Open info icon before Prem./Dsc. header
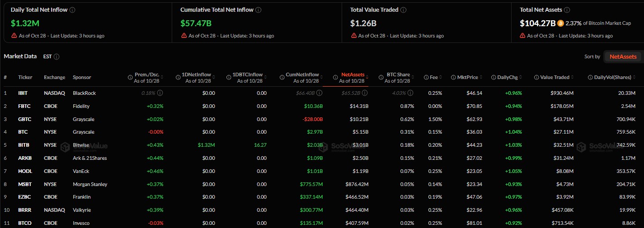 130,77
